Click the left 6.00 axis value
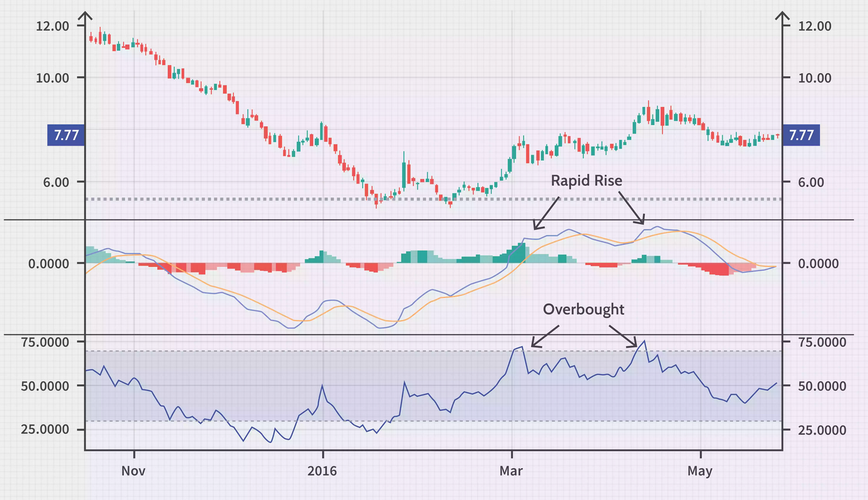 coord(56,182)
